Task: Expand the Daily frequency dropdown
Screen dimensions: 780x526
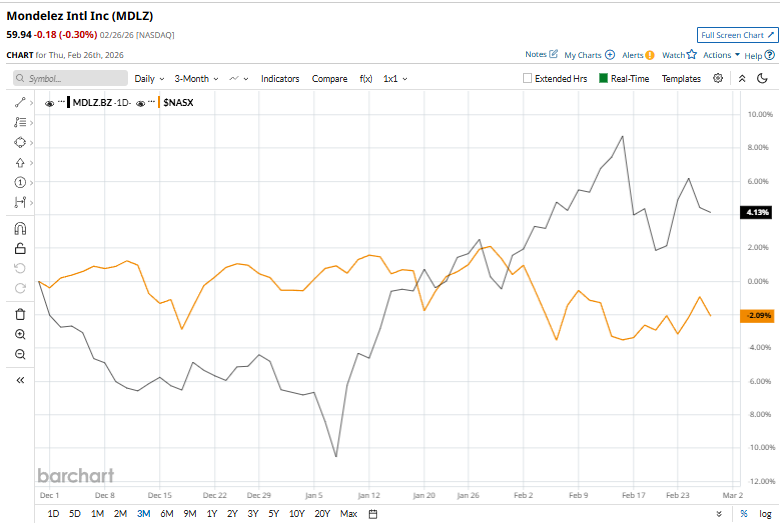Action: [150, 78]
